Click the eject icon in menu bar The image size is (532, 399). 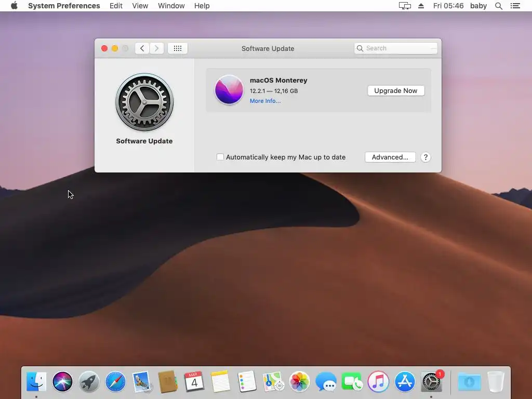coord(421,6)
